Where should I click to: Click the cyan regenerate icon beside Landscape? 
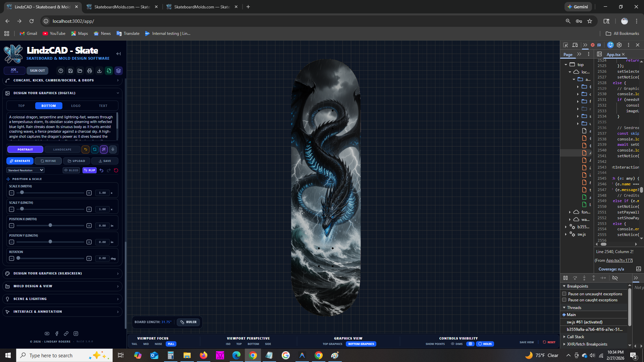click(x=95, y=149)
